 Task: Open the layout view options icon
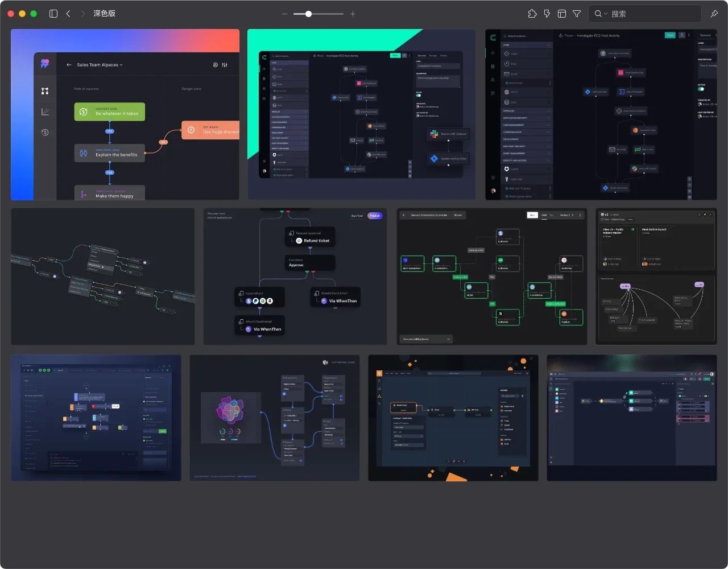point(562,14)
